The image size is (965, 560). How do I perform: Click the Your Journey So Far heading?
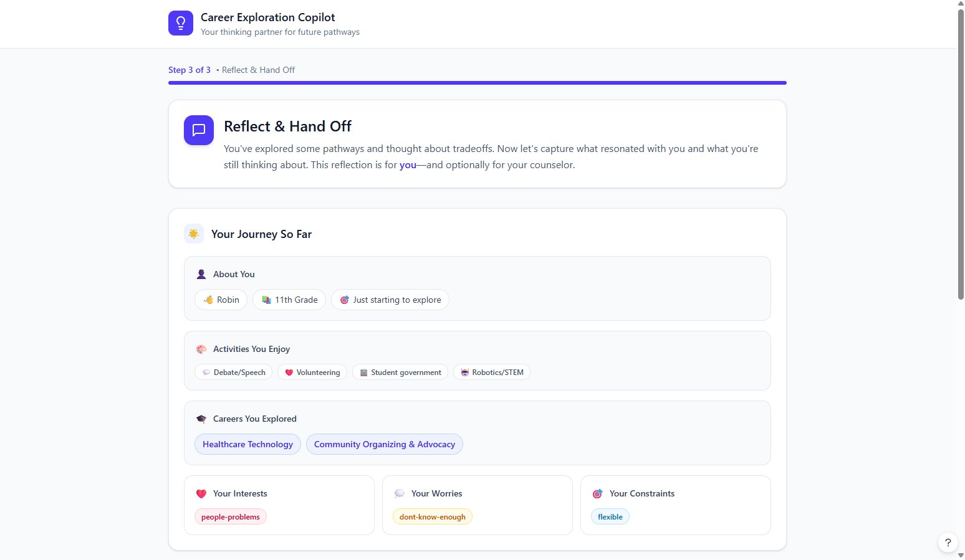261,234
